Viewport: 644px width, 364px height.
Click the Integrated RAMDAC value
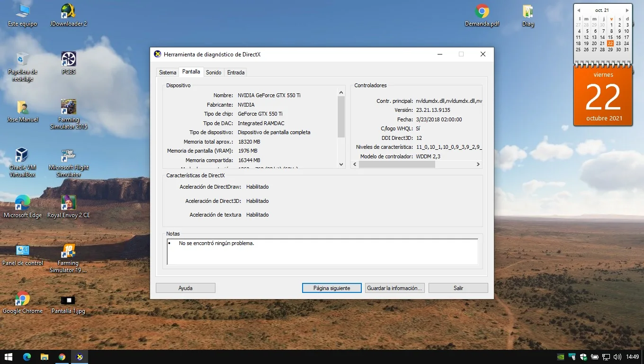coord(261,123)
